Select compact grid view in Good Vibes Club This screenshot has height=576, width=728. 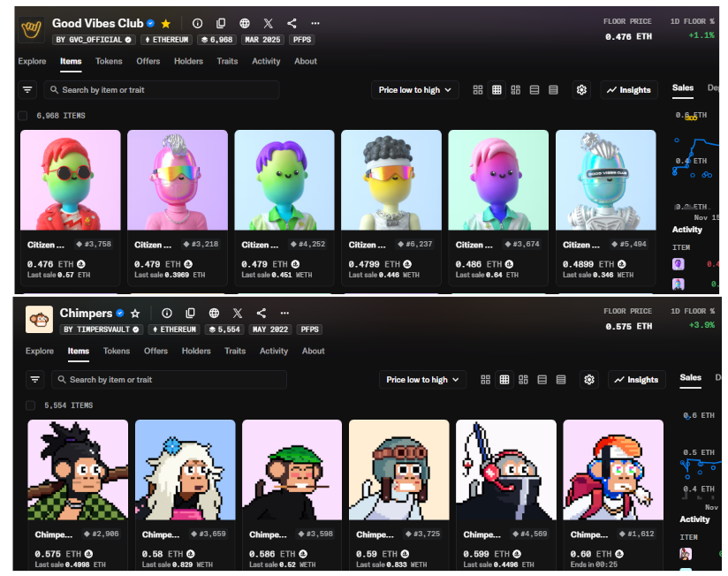(497, 89)
